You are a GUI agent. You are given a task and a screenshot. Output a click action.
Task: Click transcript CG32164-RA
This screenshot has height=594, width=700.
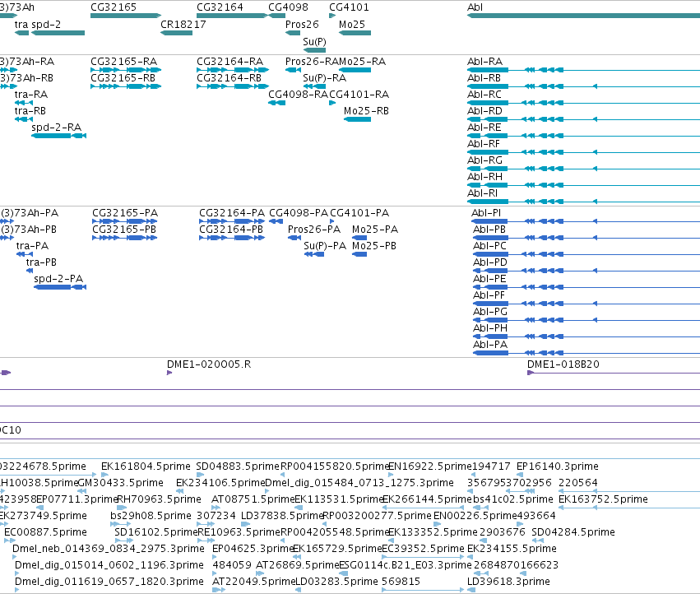[230, 61]
